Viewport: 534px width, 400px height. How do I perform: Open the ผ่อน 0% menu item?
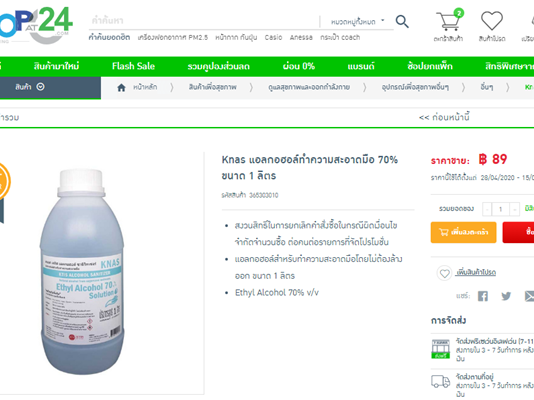point(299,66)
